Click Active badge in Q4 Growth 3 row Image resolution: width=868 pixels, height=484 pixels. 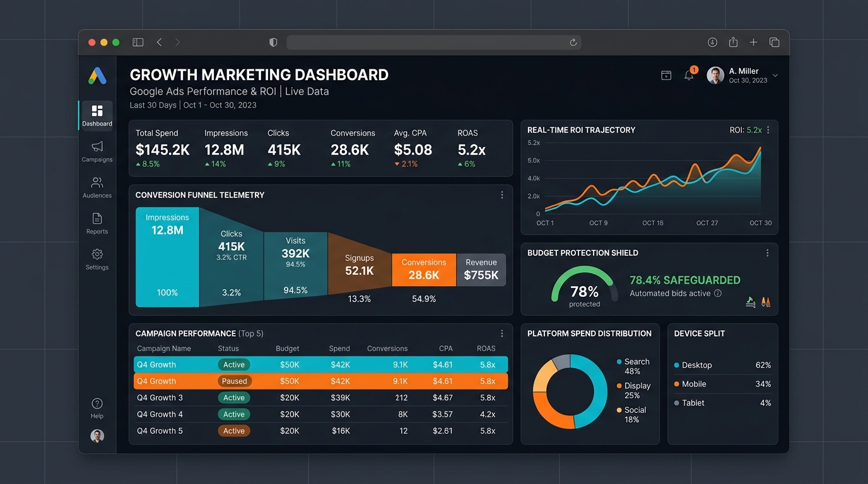point(234,398)
